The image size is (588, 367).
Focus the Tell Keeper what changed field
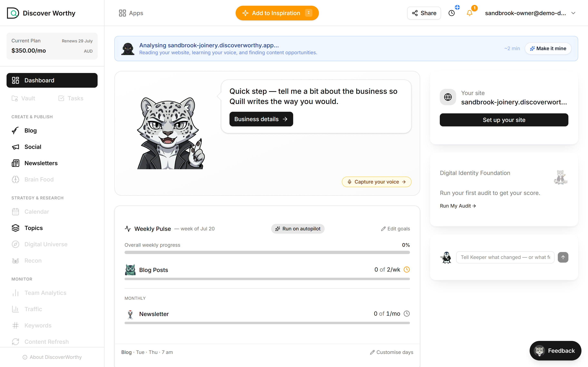505,257
